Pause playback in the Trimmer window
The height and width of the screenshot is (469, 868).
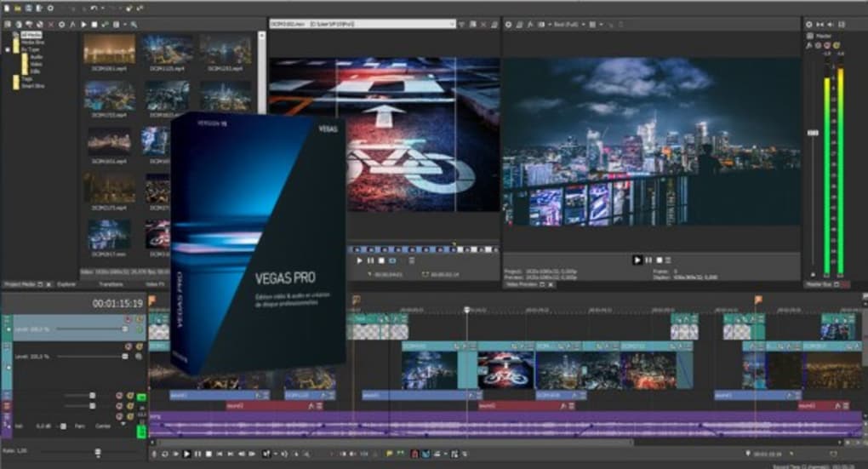[x=370, y=260]
